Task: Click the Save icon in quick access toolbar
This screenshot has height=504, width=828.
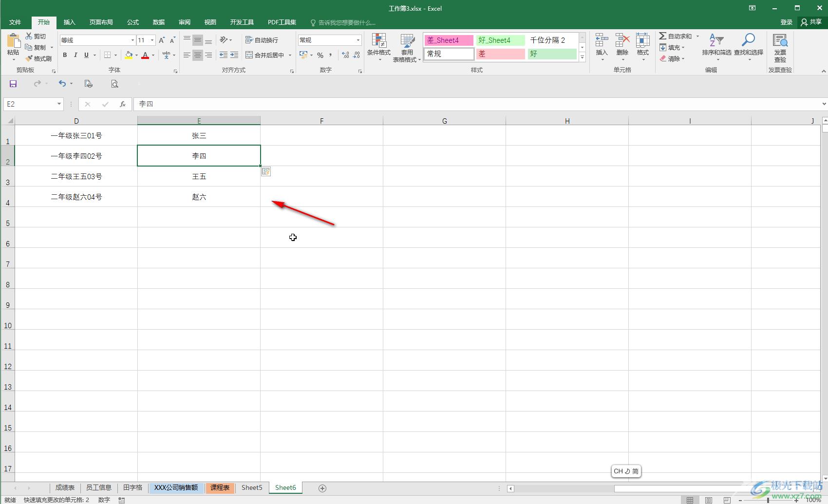Action: click(x=13, y=84)
